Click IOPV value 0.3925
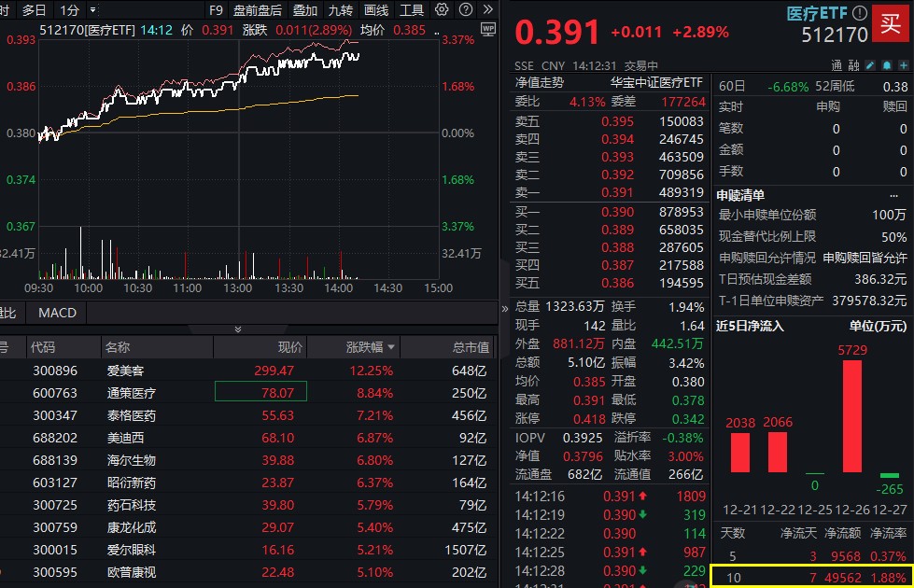914x588 pixels. (583, 438)
